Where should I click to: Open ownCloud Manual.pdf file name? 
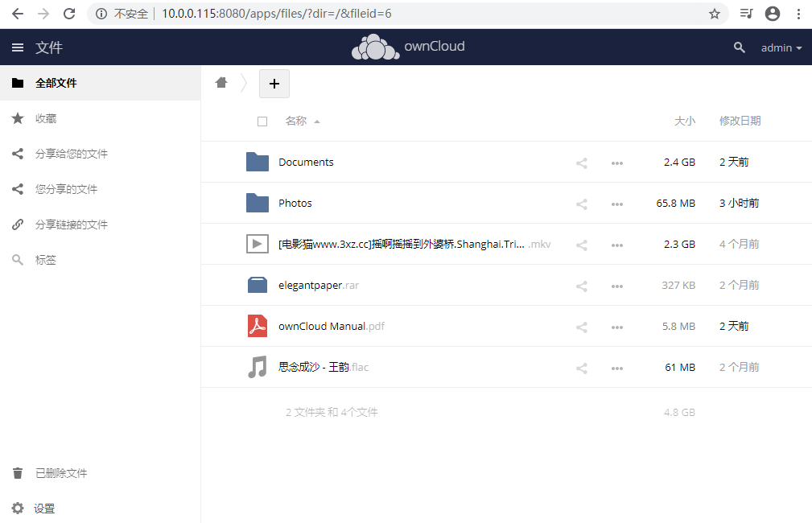(x=332, y=326)
